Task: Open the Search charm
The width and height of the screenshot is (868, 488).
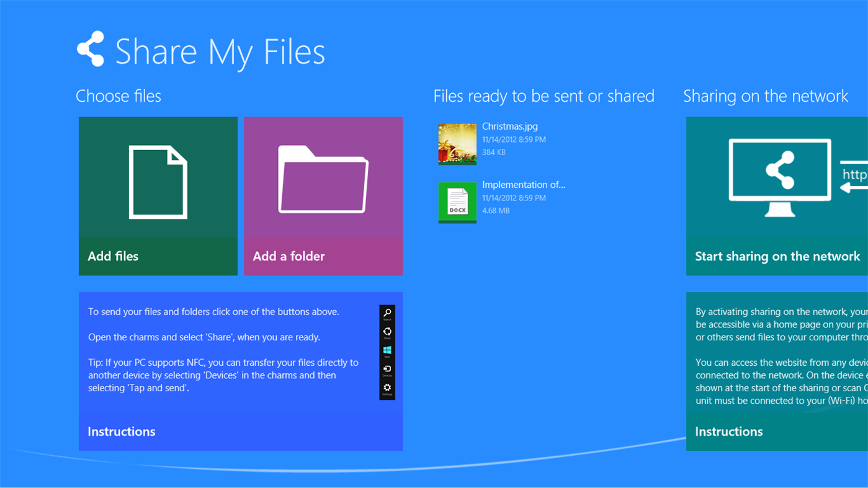Action: click(387, 311)
